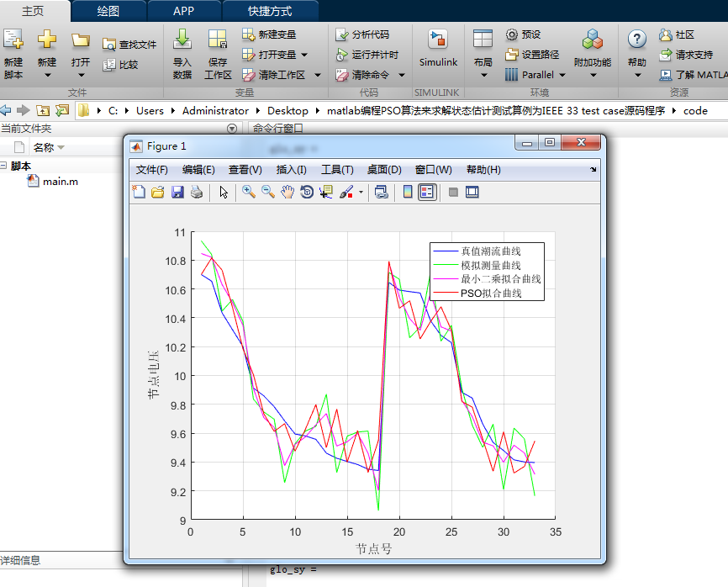Viewport: 728px width, 587px height.
Task: Toggle Insert Colorbar in figure toolbar
Action: click(407, 192)
